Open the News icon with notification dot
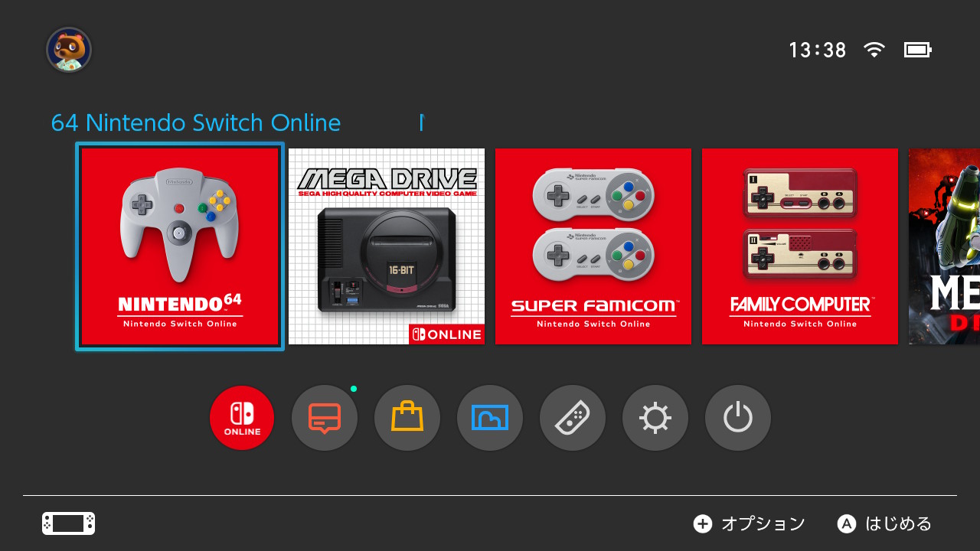The width and height of the screenshot is (980, 551). (x=325, y=418)
